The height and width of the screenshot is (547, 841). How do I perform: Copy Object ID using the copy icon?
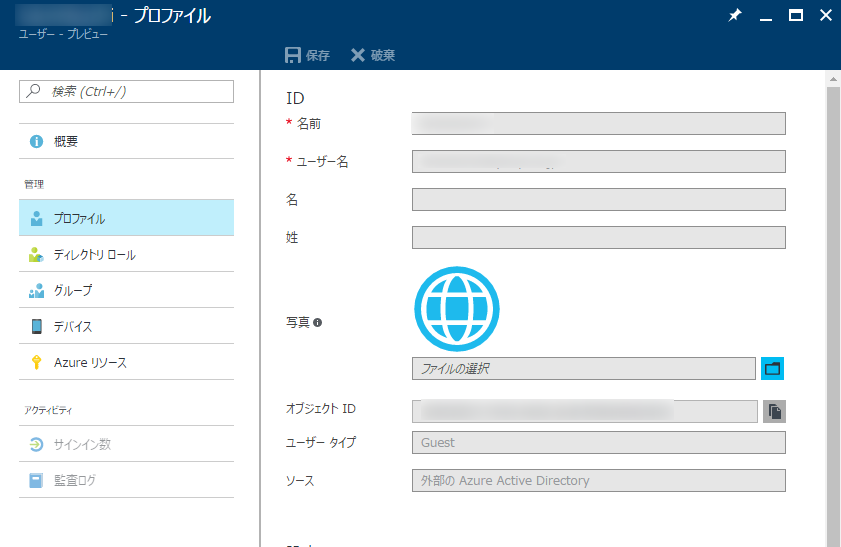pyautogui.click(x=774, y=411)
